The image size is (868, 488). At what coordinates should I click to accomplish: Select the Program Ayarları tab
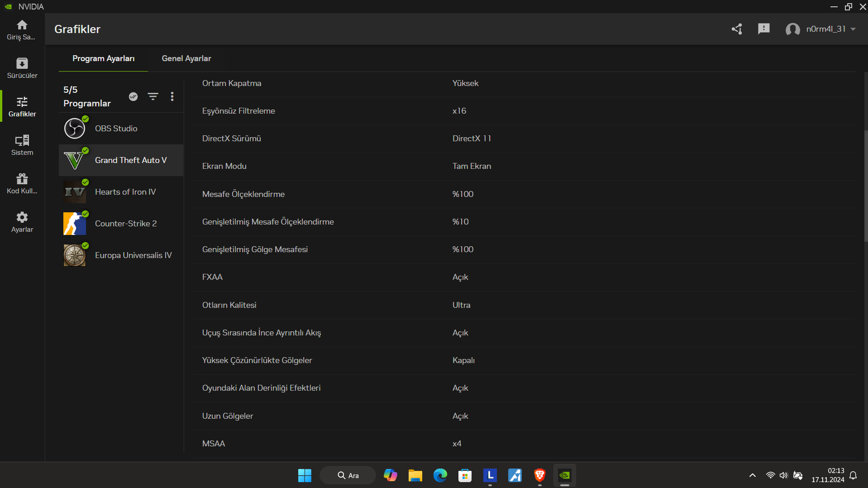[x=103, y=58]
